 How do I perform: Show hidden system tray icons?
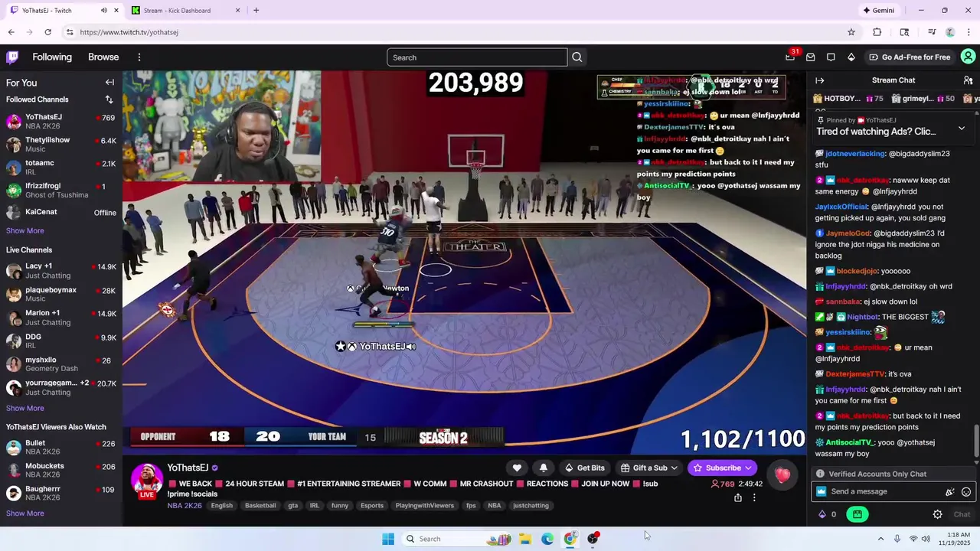(880, 539)
